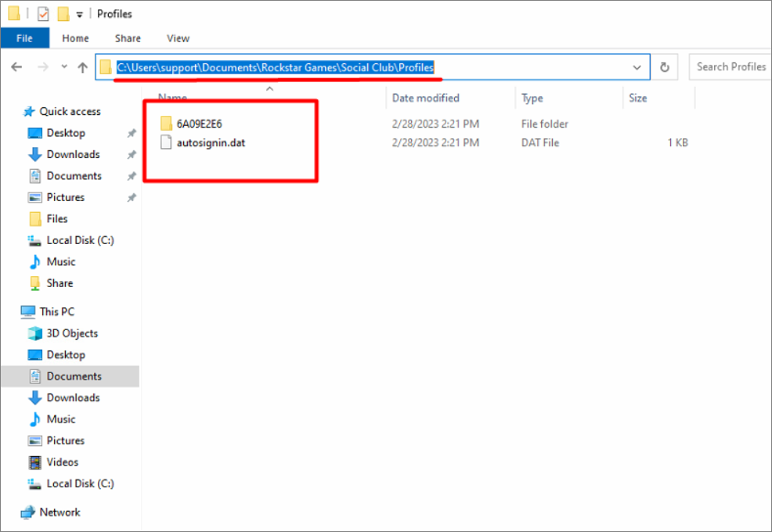Unpin Desktop using its pin icon

pos(132,134)
